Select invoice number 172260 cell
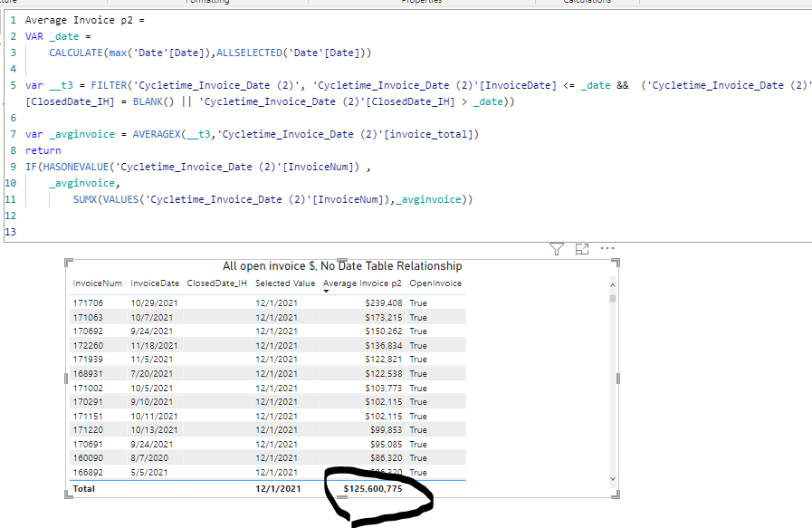Screen dimensions: 812x528 (x=88, y=346)
